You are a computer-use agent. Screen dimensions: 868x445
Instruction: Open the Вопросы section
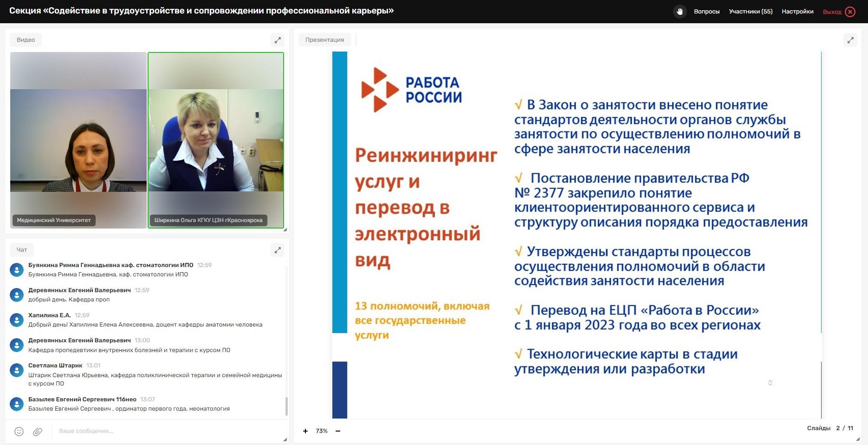706,12
